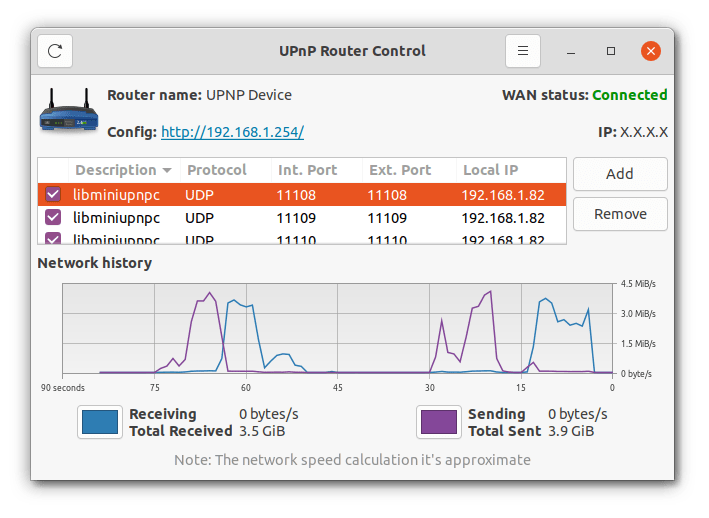Sort by the Description column header
This screenshot has width=709, height=518.
124,170
